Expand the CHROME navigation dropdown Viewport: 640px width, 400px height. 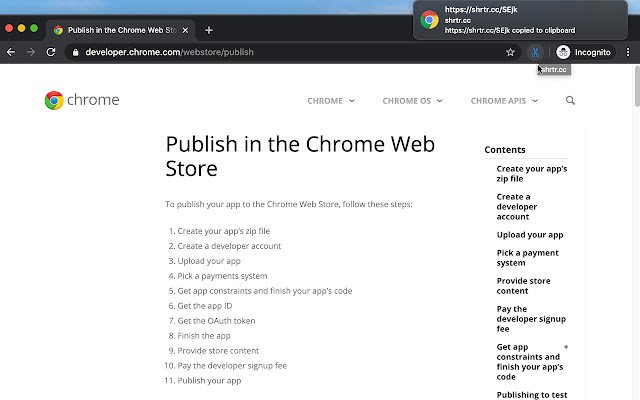coord(331,101)
